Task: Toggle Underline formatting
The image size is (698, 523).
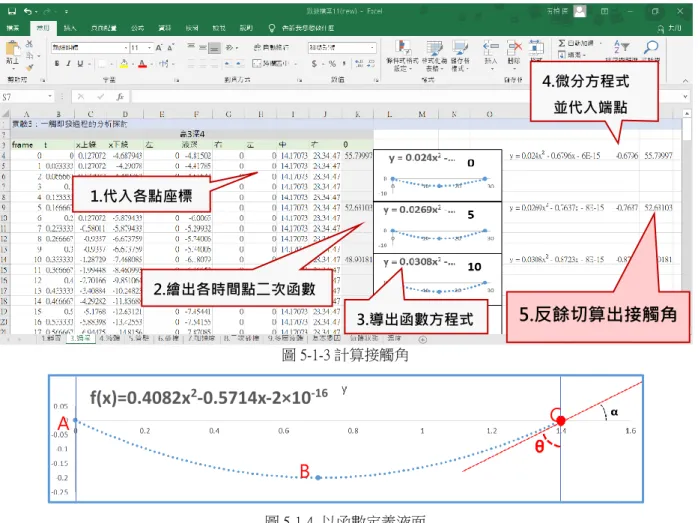Action: click(80, 64)
